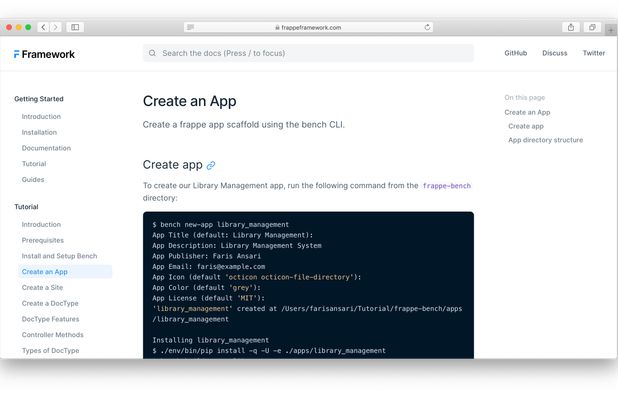Open a new tab with the plus icon
The width and height of the screenshot is (618, 394).
tap(611, 30)
